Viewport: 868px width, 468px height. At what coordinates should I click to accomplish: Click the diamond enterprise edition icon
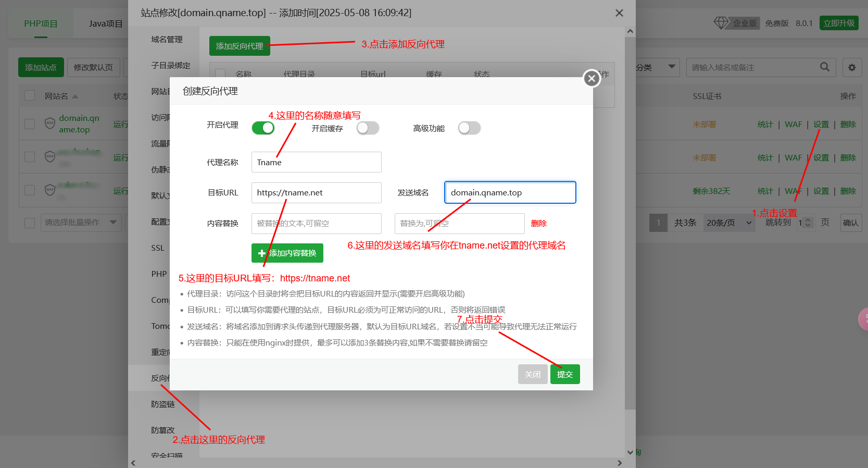pyautogui.click(x=721, y=23)
